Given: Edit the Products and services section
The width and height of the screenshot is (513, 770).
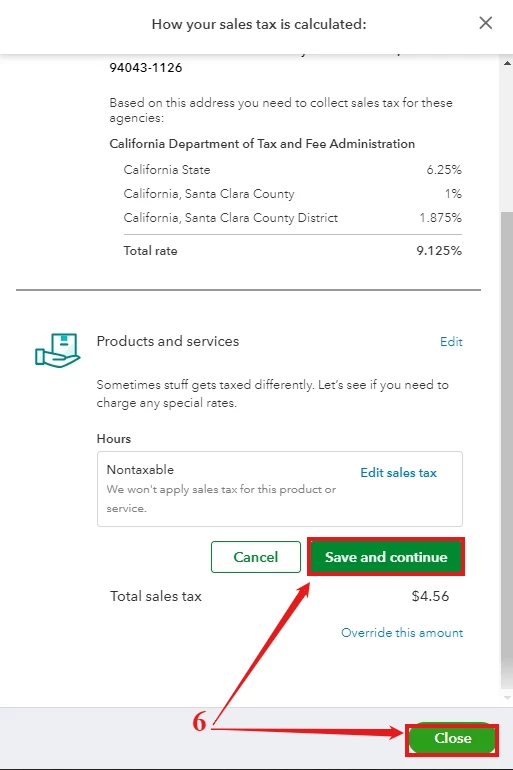Looking at the screenshot, I should (x=451, y=342).
